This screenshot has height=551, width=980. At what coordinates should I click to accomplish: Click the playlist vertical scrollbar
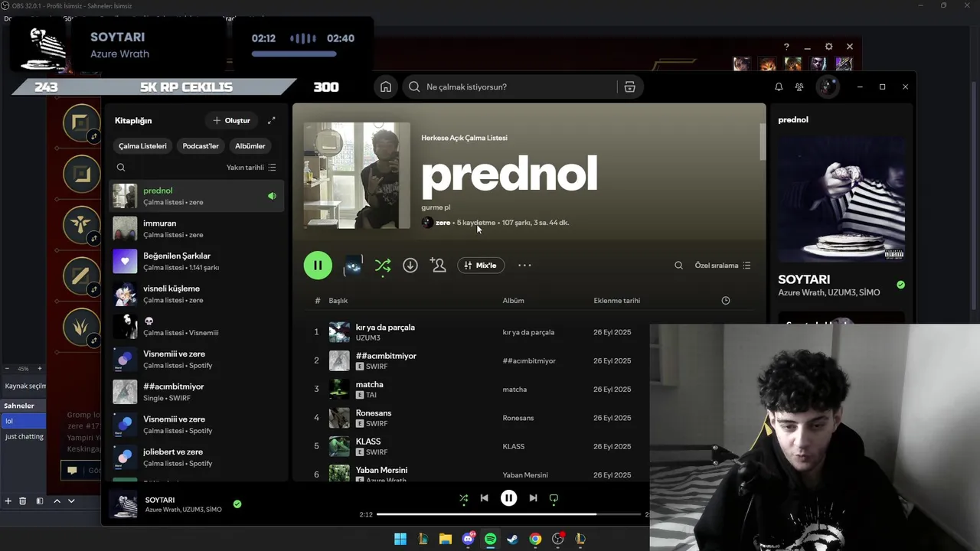click(x=762, y=142)
